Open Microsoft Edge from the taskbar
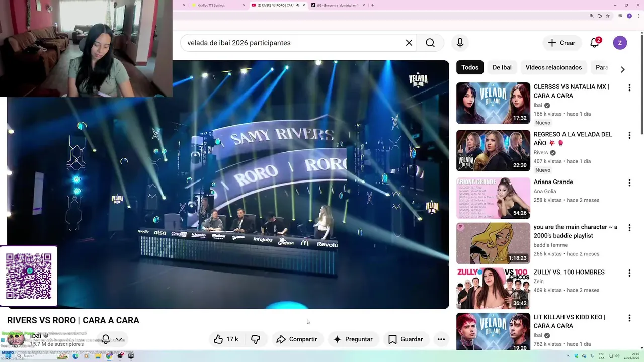Image resolution: width=644 pixels, height=362 pixels. coord(75,356)
